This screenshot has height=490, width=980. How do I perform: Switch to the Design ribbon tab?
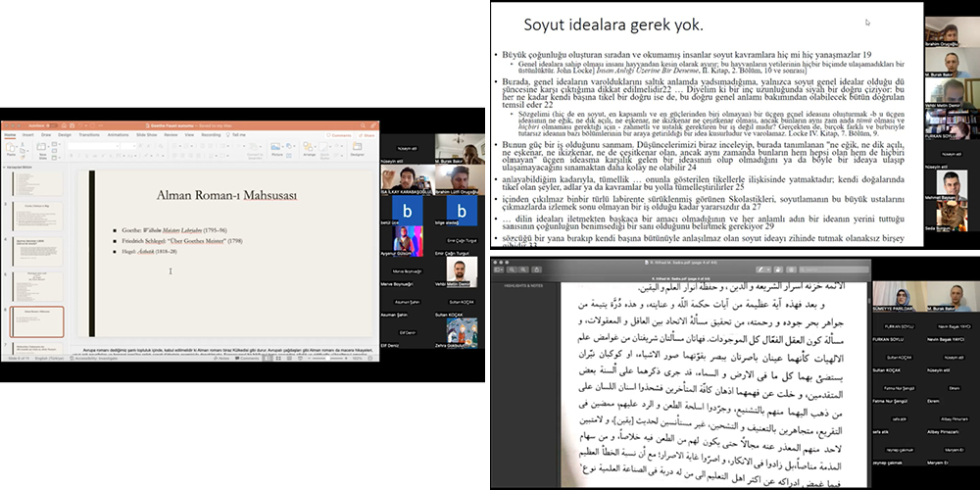[65, 135]
